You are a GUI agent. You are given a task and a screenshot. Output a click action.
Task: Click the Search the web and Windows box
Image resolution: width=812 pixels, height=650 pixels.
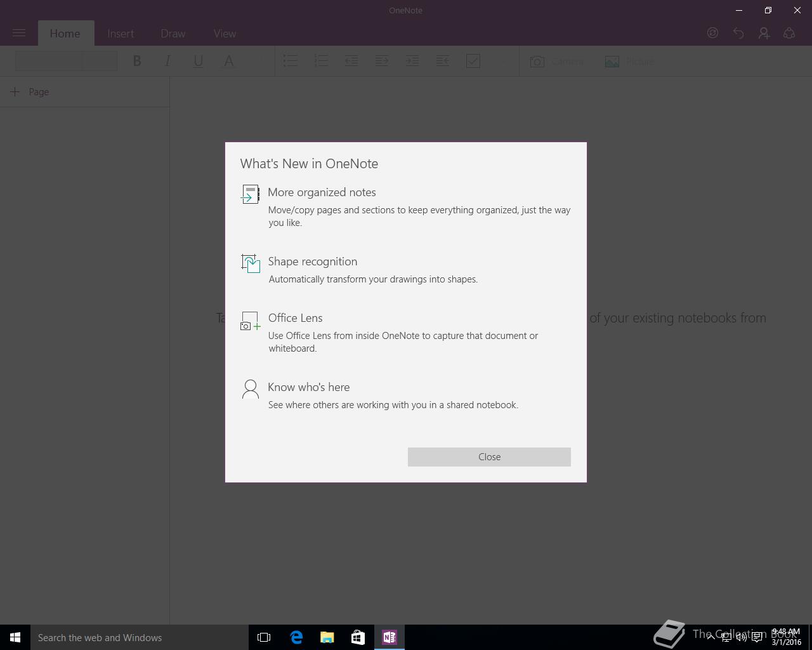[x=140, y=637]
